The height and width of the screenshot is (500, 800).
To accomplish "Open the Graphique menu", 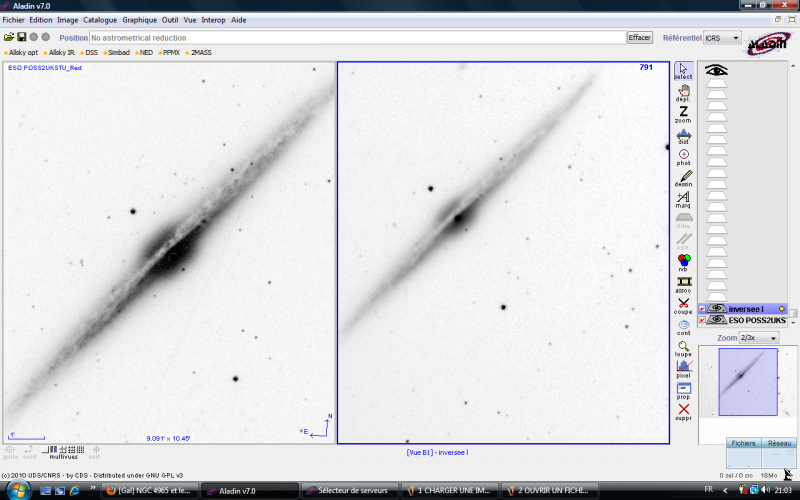I will 140,20.
